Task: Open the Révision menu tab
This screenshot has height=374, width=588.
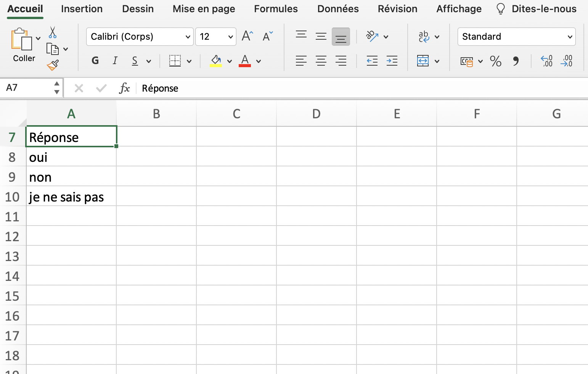Action: point(397,9)
